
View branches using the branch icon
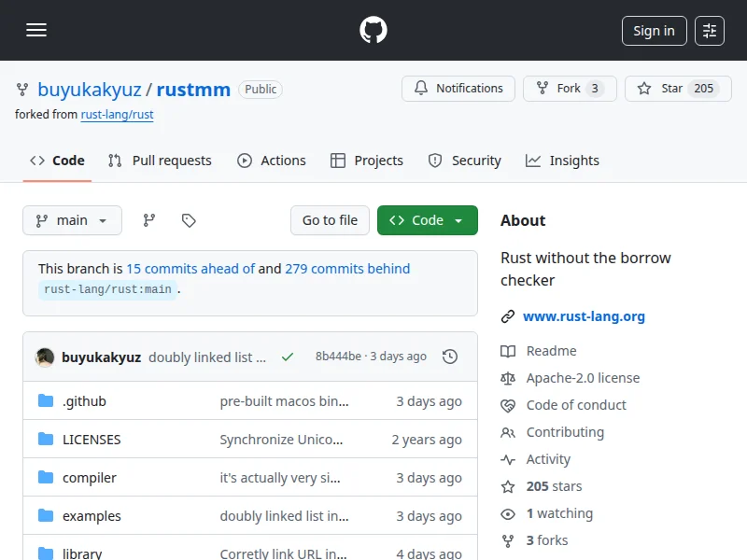[x=148, y=220]
